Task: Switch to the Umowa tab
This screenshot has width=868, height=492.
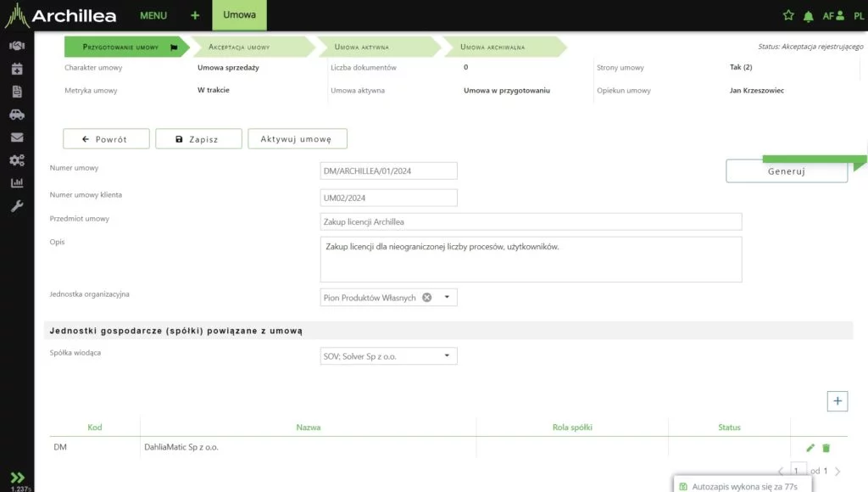Action: 238,14
